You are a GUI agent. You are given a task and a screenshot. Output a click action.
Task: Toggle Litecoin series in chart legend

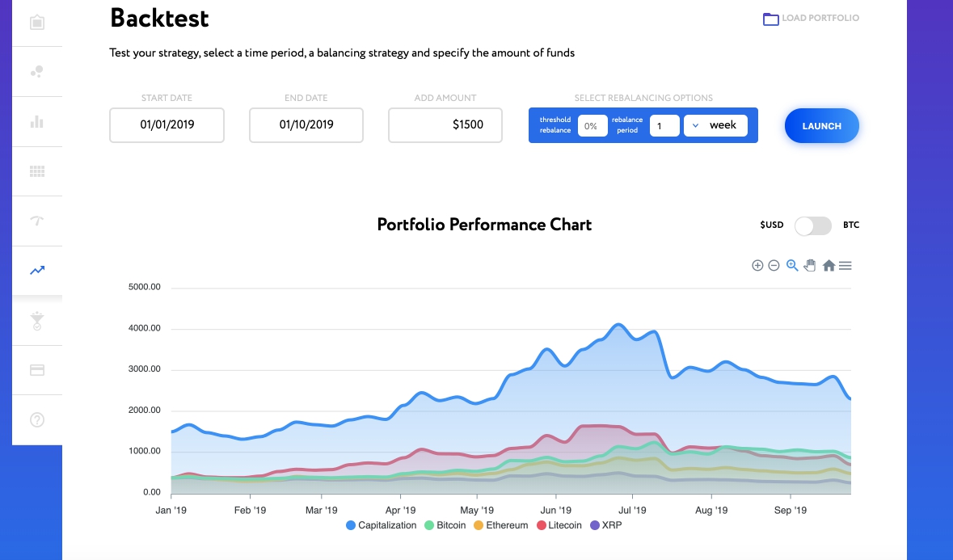point(559,525)
